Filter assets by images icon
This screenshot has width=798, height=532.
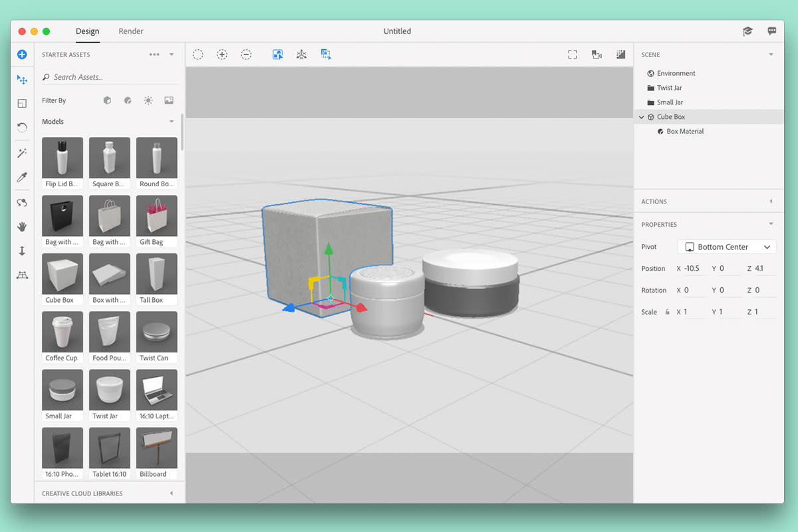(x=169, y=100)
